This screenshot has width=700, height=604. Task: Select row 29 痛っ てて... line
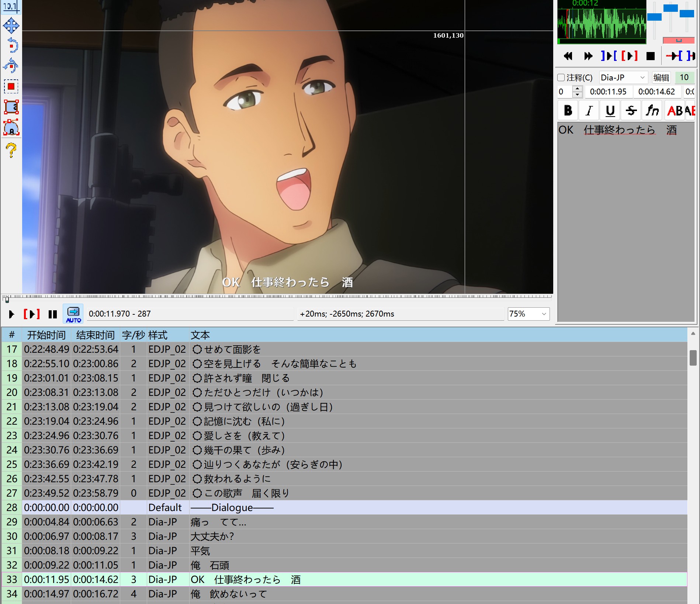point(344,522)
